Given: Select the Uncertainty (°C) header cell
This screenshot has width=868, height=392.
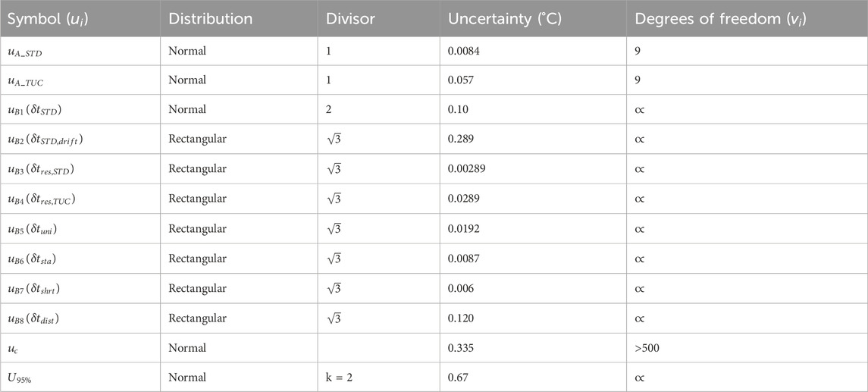Looking at the screenshot, I should tap(506, 19).
